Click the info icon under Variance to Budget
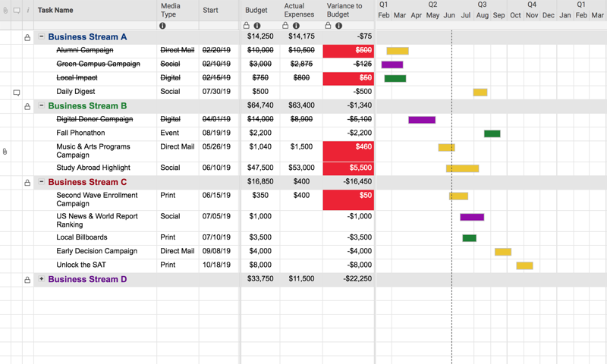 click(x=339, y=26)
